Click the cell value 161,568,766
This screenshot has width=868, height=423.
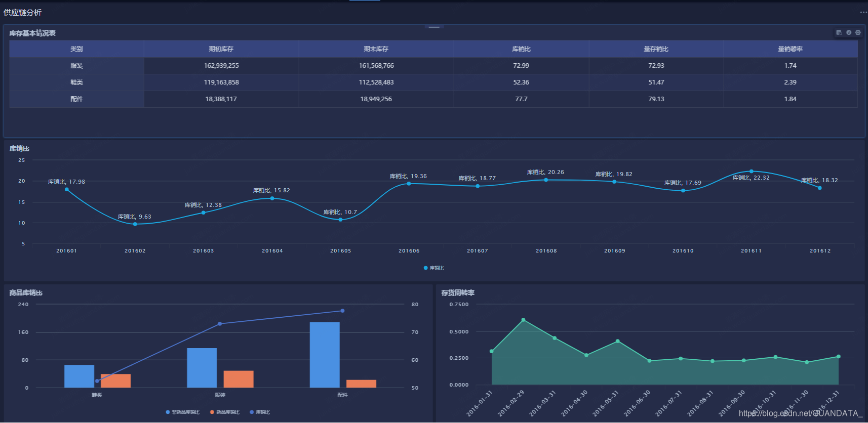pos(376,66)
